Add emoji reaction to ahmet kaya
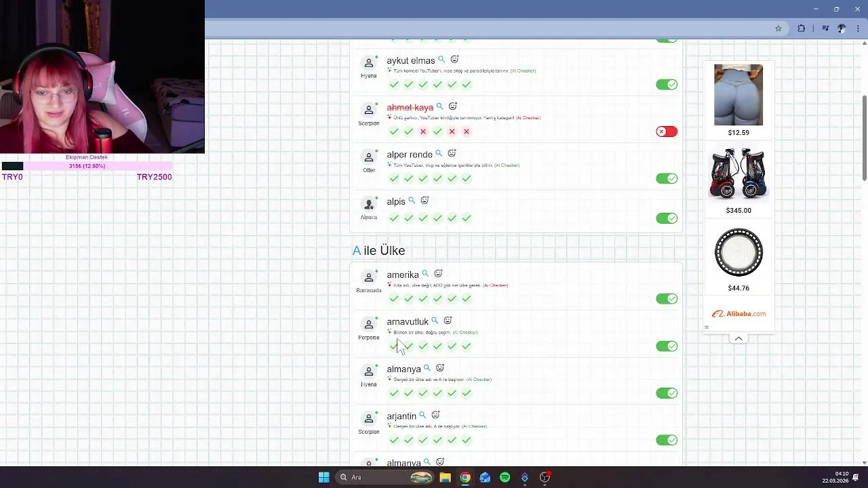868x488 pixels. click(x=452, y=106)
